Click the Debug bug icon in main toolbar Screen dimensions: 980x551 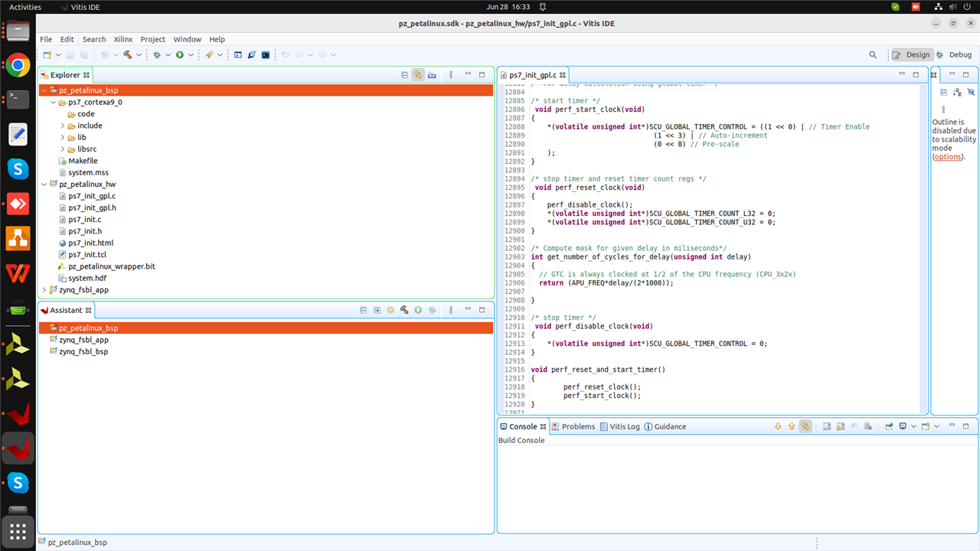157,55
